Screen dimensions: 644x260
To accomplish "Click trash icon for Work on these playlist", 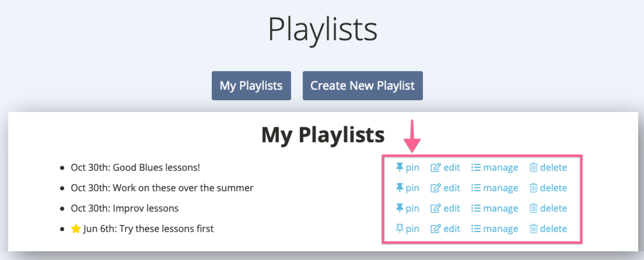I will click(533, 188).
